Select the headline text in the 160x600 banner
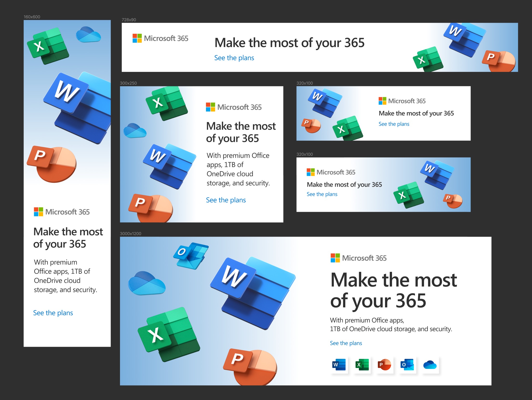This screenshot has height=400, width=532. (68, 238)
